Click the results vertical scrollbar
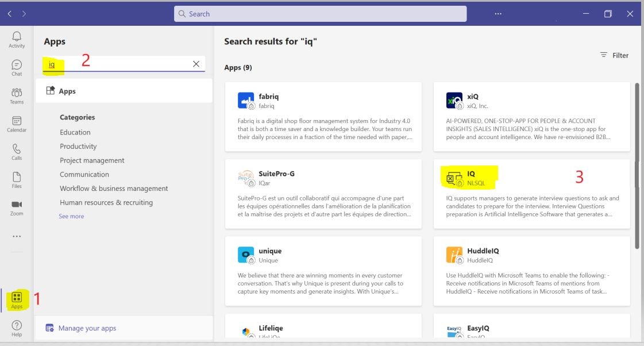The image size is (644, 346). tap(637, 166)
